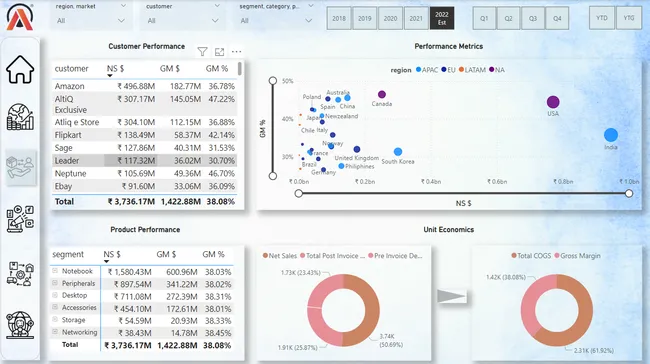
Task: Expand the Networking segment row
Action: coord(55,332)
